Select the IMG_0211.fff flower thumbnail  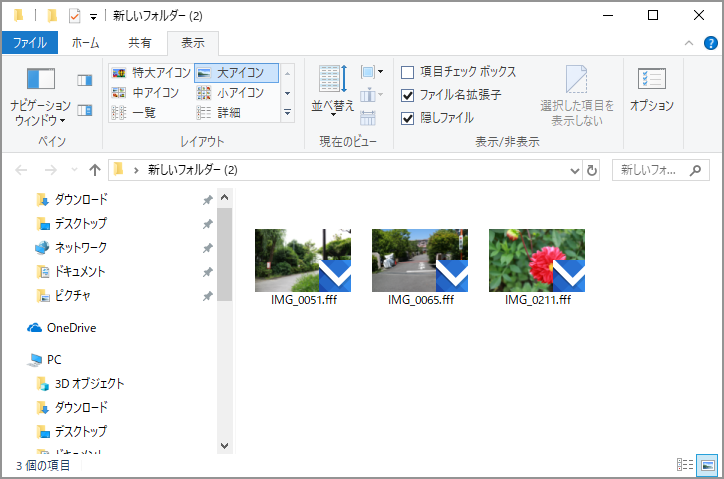tap(537, 261)
